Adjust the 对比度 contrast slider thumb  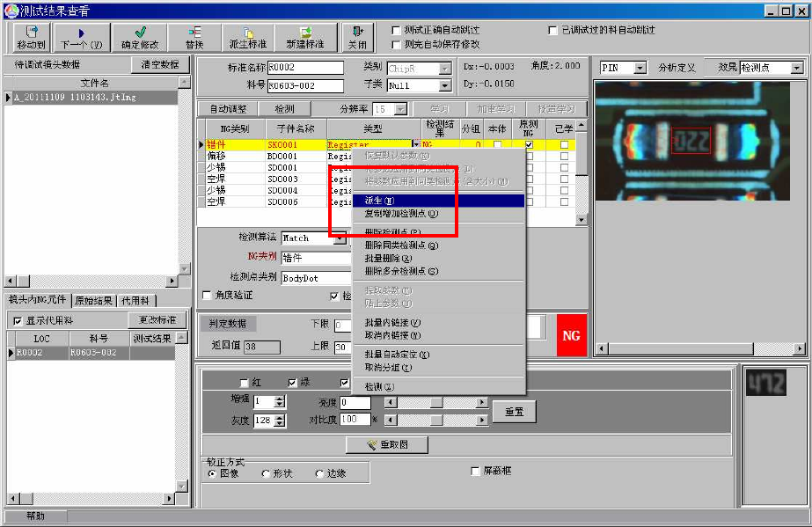pyautogui.click(x=436, y=420)
